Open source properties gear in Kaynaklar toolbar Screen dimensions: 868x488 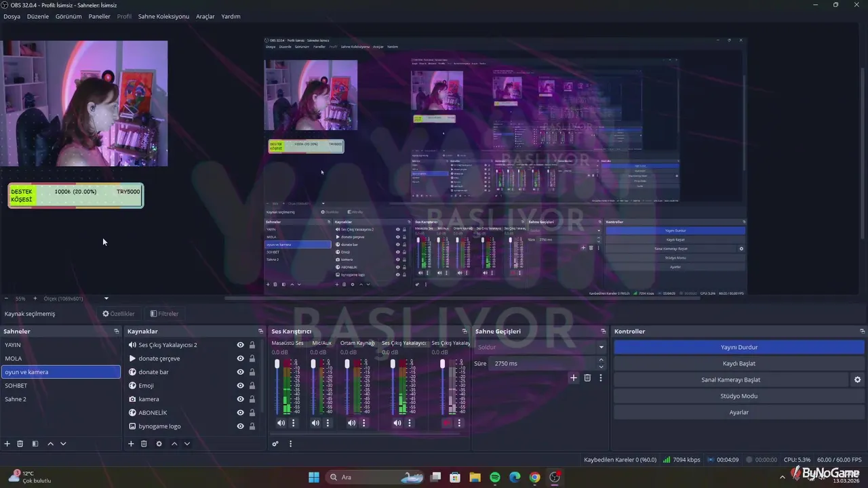click(159, 444)
